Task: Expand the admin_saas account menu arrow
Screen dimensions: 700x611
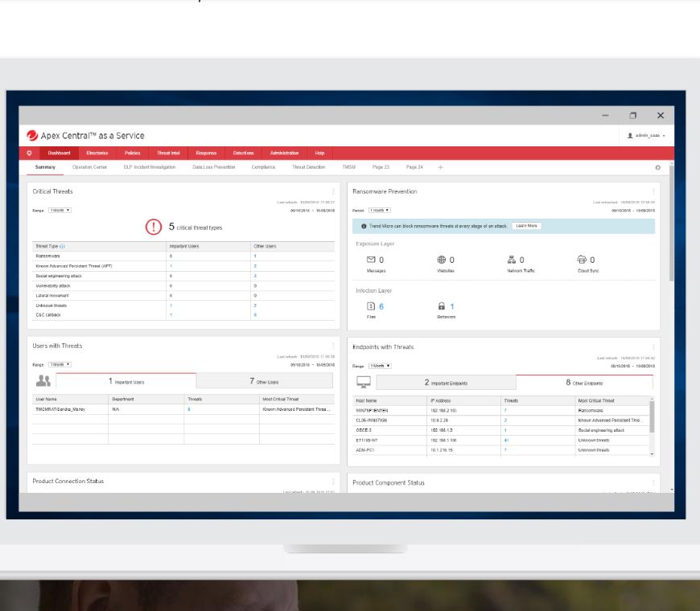Action: coord(664,136)
